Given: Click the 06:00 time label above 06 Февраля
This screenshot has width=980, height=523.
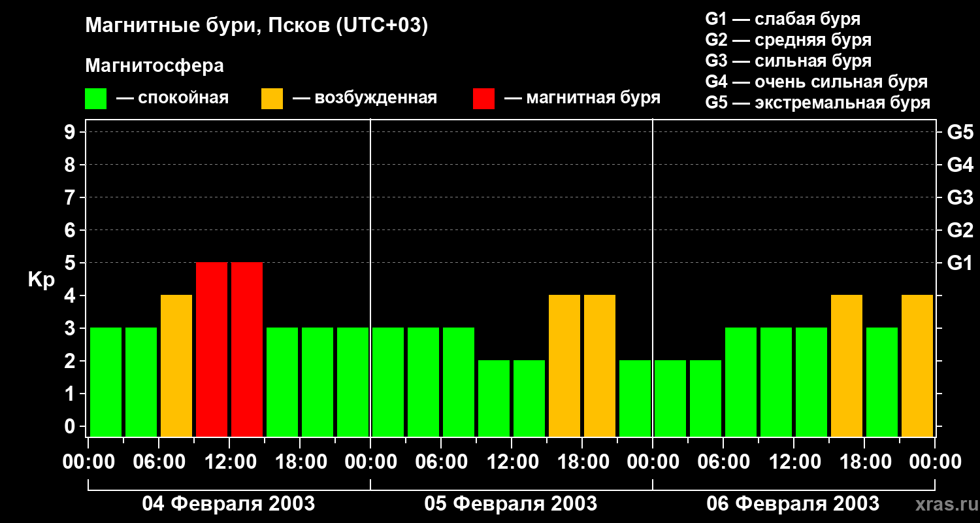Looking at the screenshot, I should [723, 462].
